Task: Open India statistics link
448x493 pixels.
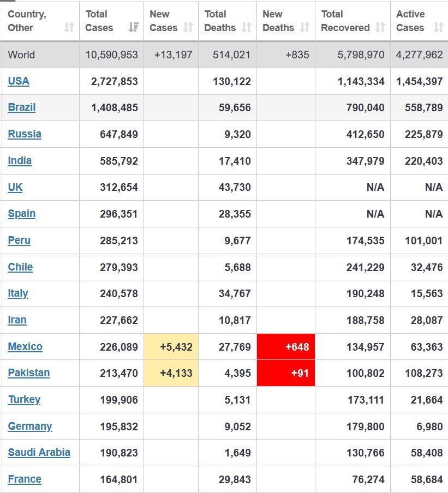Action: pyautogui.click(x=20, y=161)
